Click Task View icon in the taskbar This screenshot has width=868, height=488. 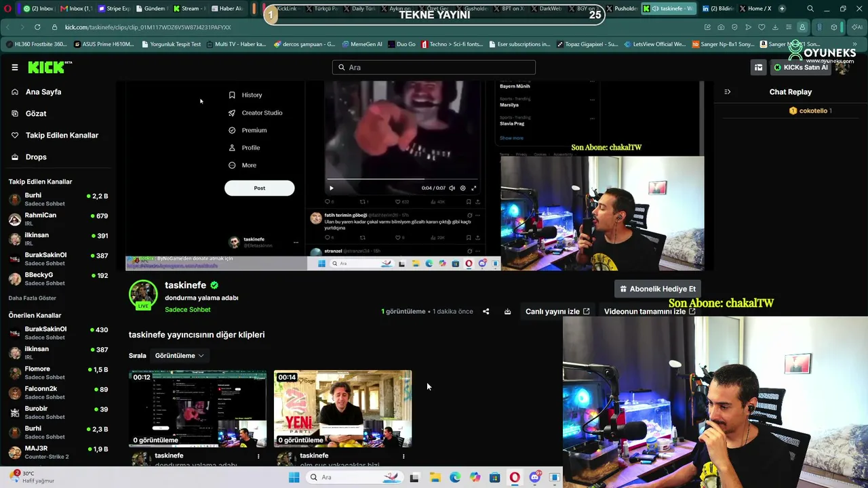(x=414, y=477)
